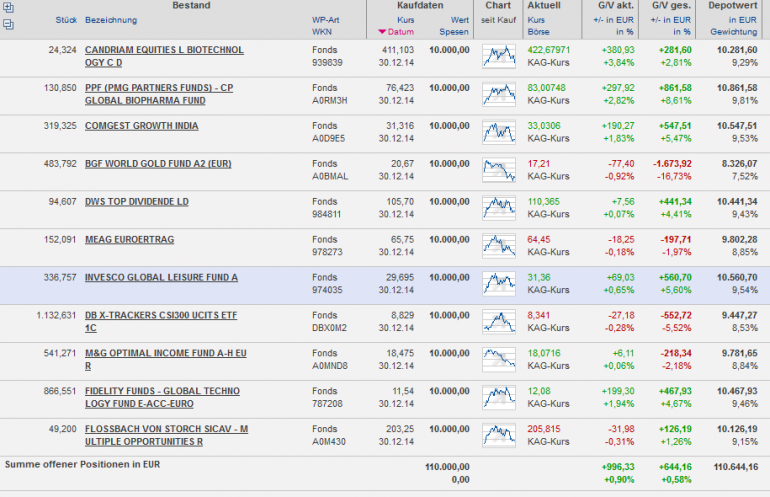This screenshot has height=497, width=770.
Task: Sort by WKN column header
Action: coord(322,32)
